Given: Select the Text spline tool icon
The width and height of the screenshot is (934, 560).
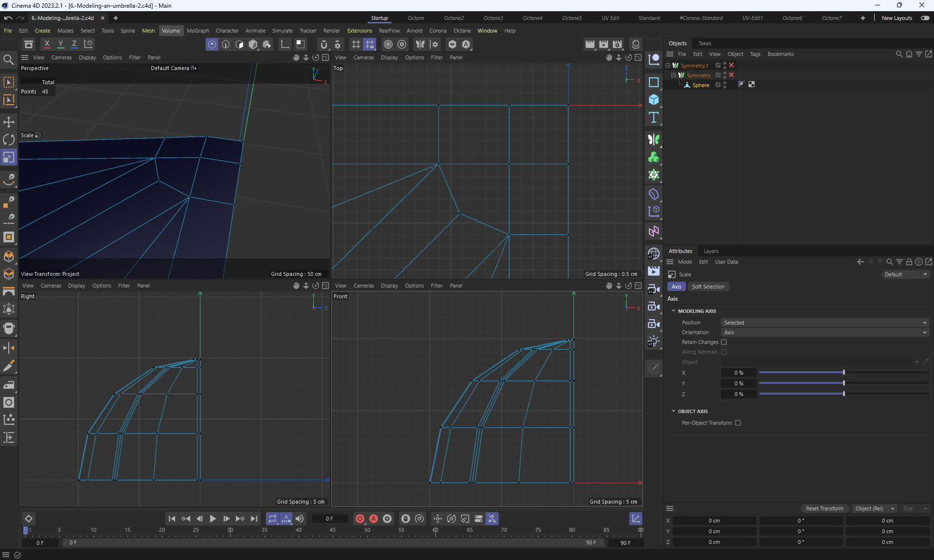Looking at the screenshot, I should [x=654, y=117].
